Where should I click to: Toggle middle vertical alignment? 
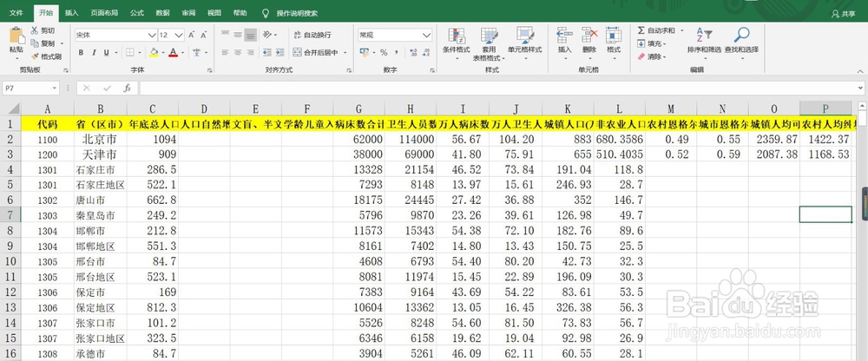coord(238,35)
